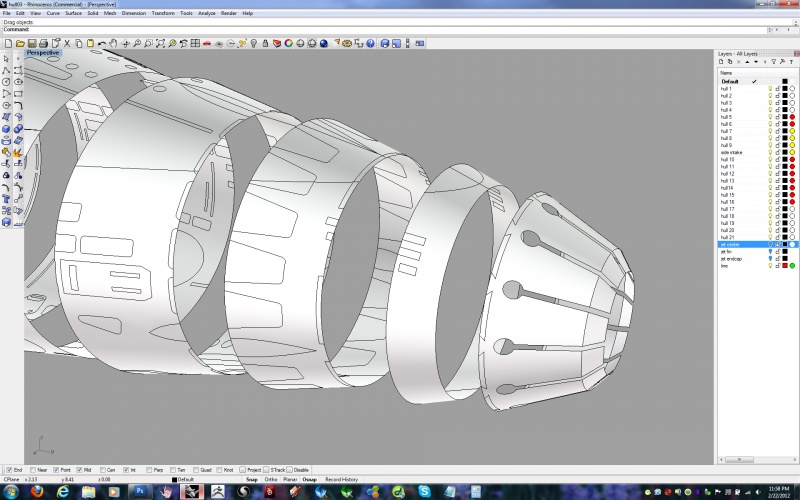The image size is (800, 500).
Task: Click the Filter funnel icon in Layers panel
Action: (773, 62)
